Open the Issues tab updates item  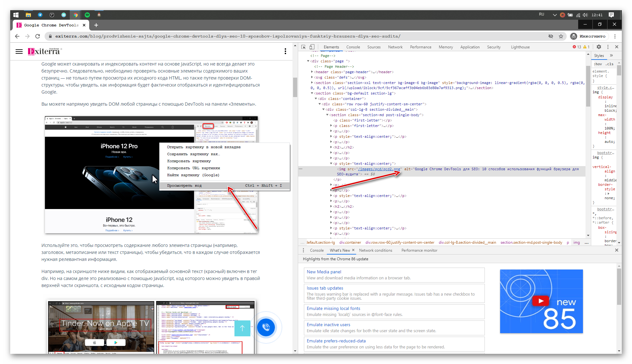pyautogui.click(x=394, y=293)
